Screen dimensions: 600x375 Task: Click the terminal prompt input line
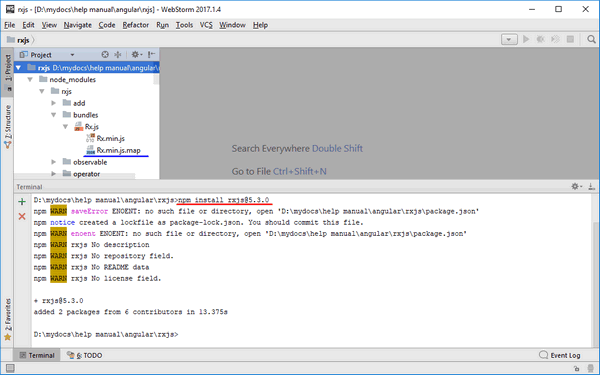[x=106, y=334]
